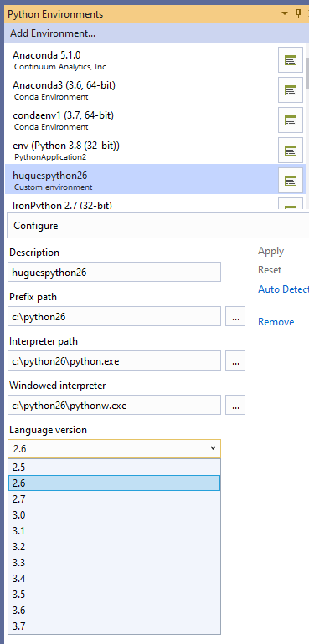Pin the Python Environments panel

(299, 14)
